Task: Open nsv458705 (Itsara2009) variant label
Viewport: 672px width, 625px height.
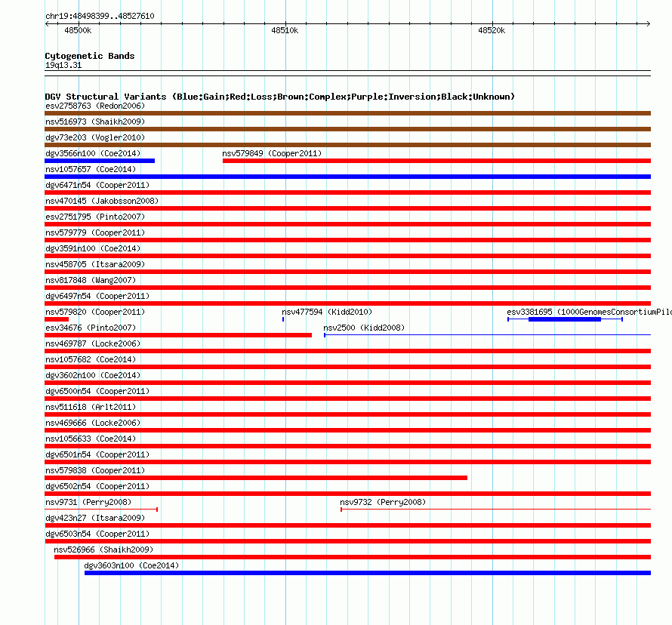Action: click(x=95, y=264)
